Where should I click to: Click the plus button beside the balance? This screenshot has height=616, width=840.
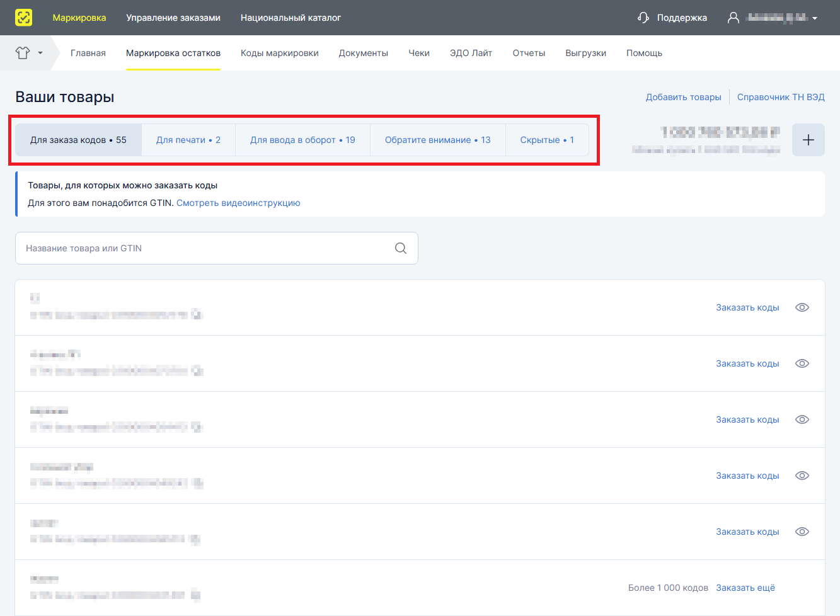[808, 140]
